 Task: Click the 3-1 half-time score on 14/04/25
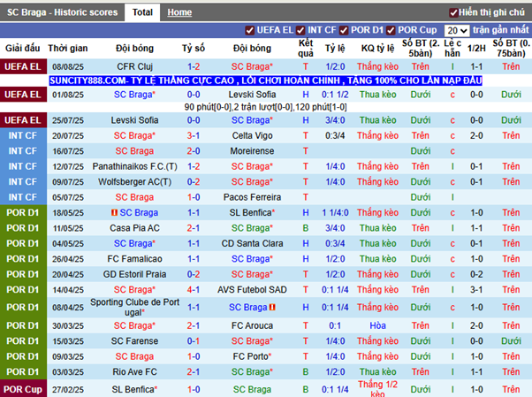pos(476,290)
